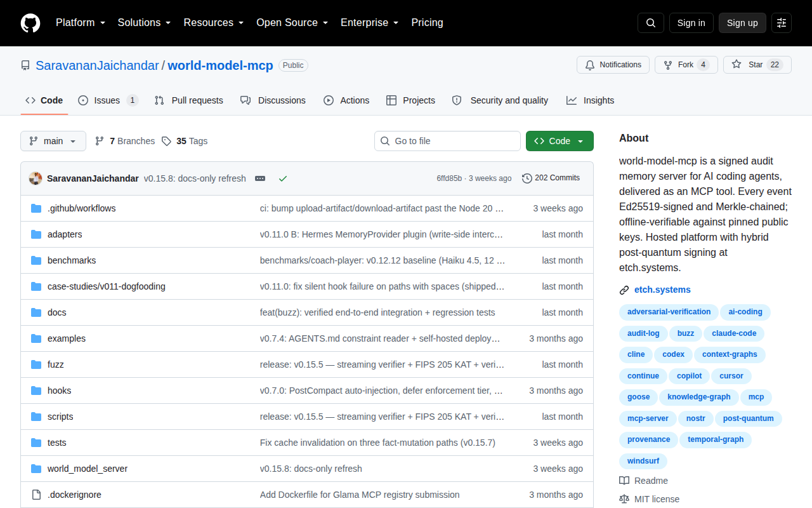Click the folder icon beside benchmarks
This screenshot has height=508, width=812.
click(x=36, y=260)
